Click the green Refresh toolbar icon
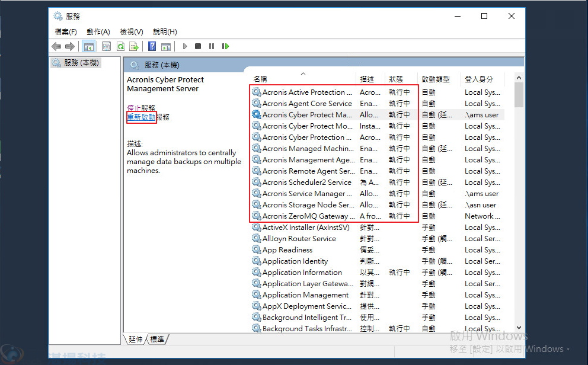Image resolution: width=588 pixels, height=365 pixels. point(120,46)
